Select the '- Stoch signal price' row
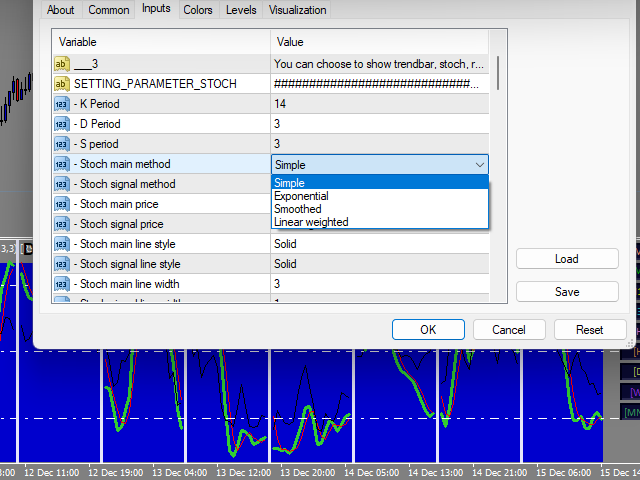 (161, 224)
